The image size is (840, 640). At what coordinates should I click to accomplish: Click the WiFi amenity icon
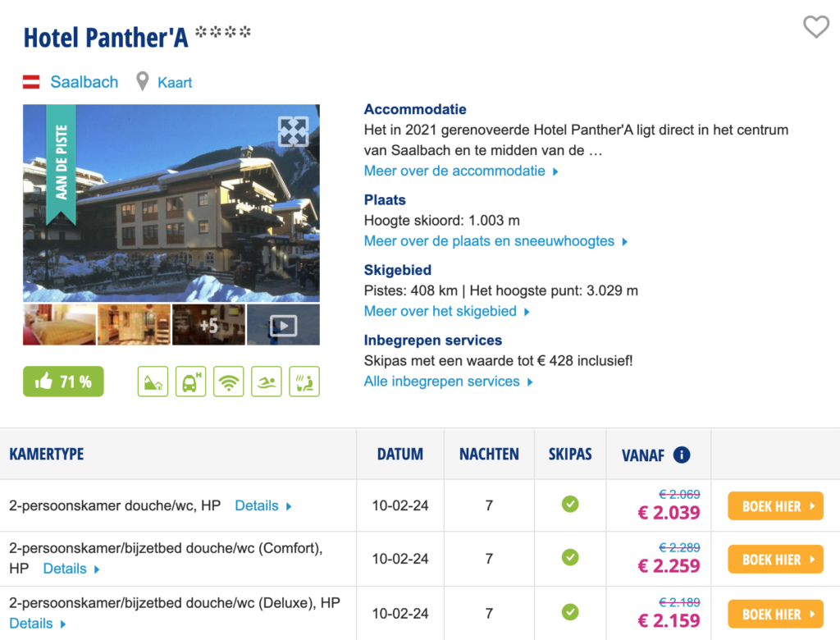point(228,382)
